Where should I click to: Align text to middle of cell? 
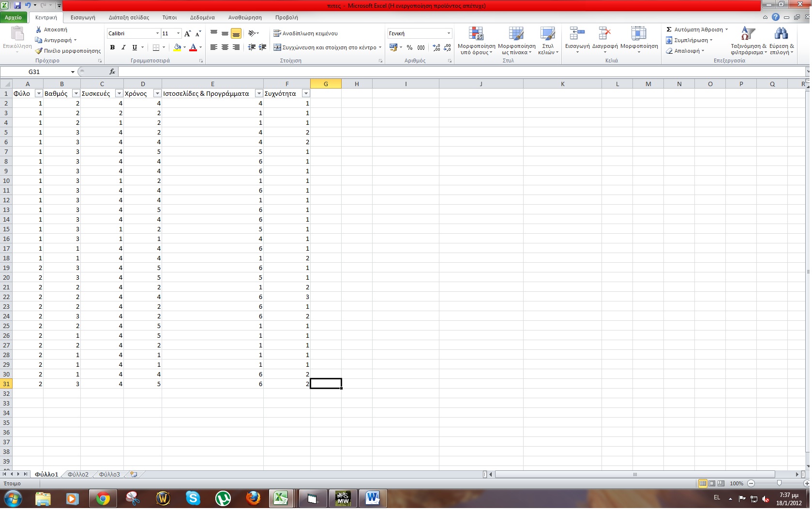pyautogui.click(x=225, y=33)
